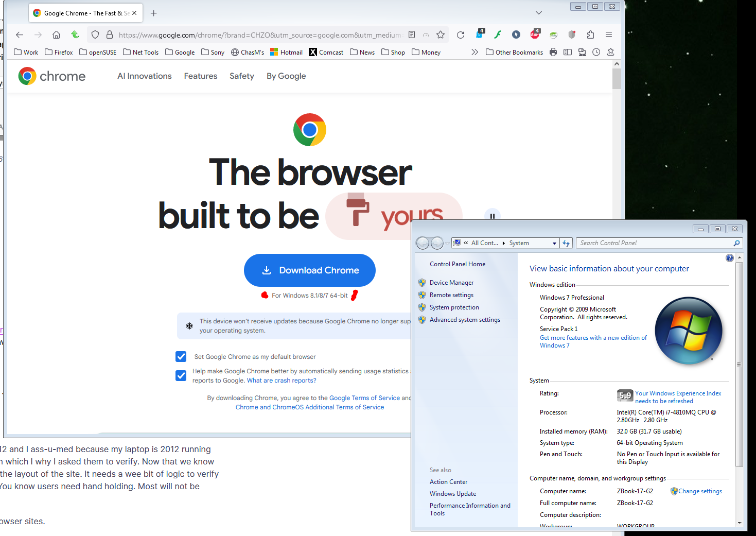Toggle reader view icon in address bar
Screen dimensions: 756x536
pos(412,35)
